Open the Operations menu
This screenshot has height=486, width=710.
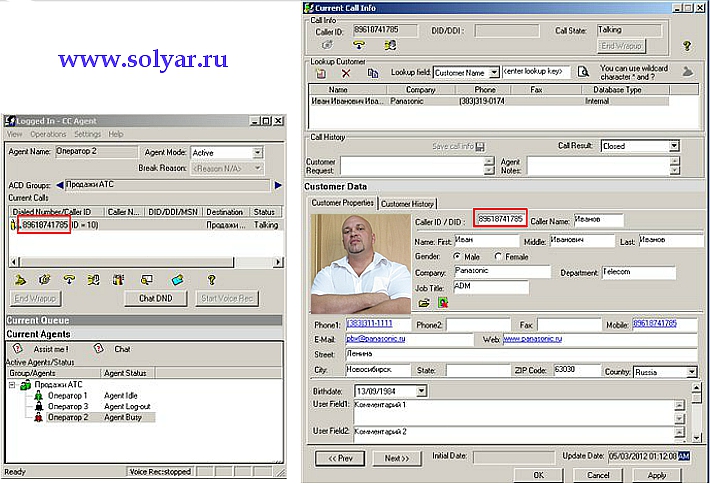pyautogui.click(x=48, y=134)
